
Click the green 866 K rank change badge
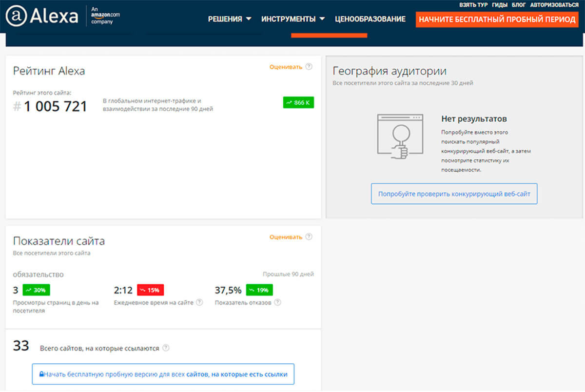(x=298, y=102)
